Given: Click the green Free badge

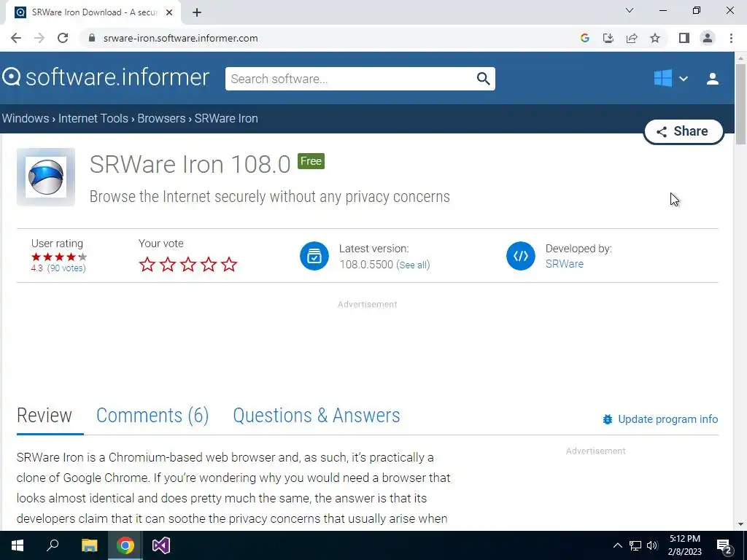Looking at the screenshot, I should pyautogui.click(x=311, y=161).
